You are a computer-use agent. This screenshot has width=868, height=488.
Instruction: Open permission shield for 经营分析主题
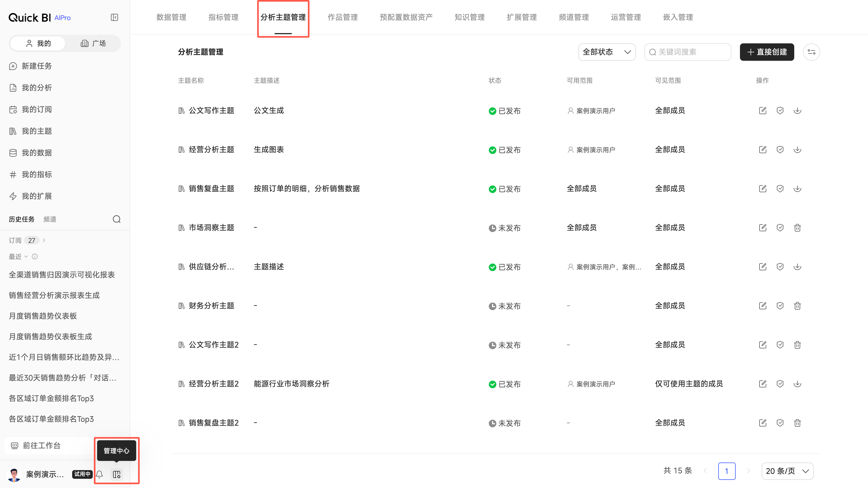tap(780, 150)
